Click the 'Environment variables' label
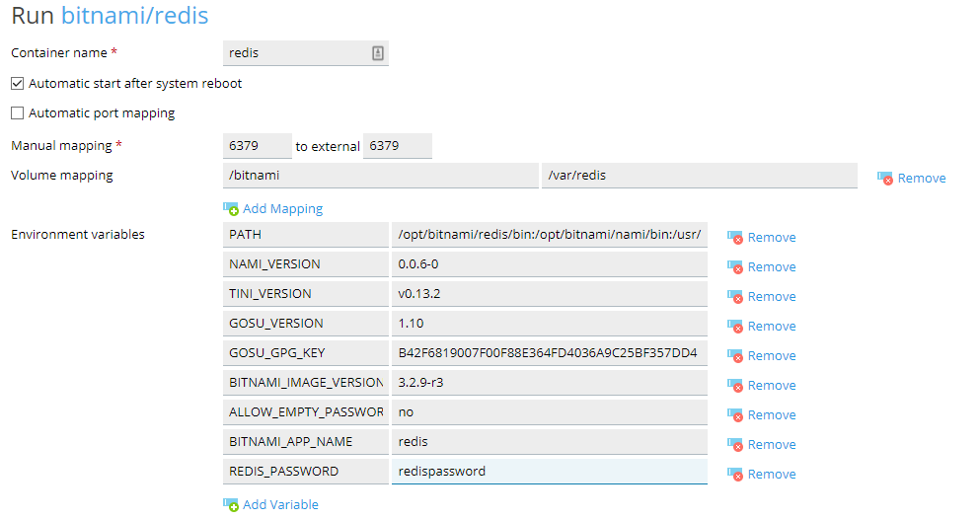Screen dimensions: 980x519 click(78, 235)
